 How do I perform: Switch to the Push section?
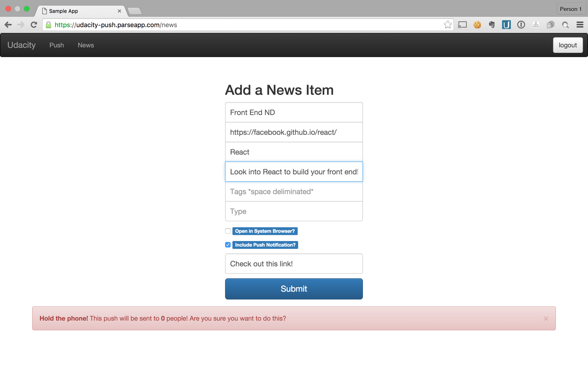56,45
